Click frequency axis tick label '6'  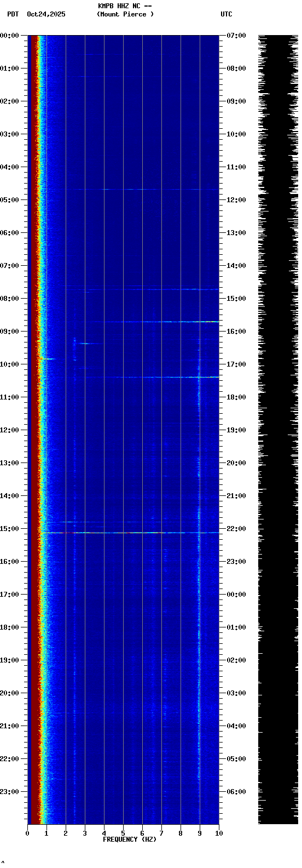[142, 833]
